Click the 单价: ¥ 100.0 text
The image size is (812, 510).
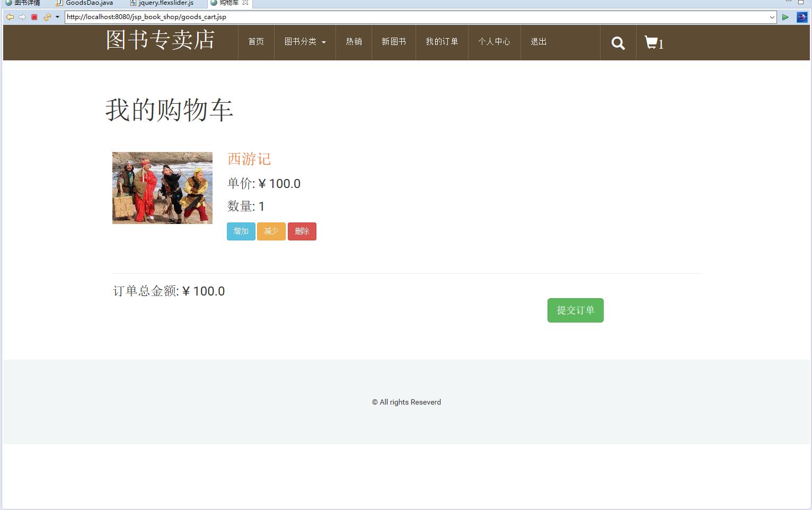coord(264,184)
